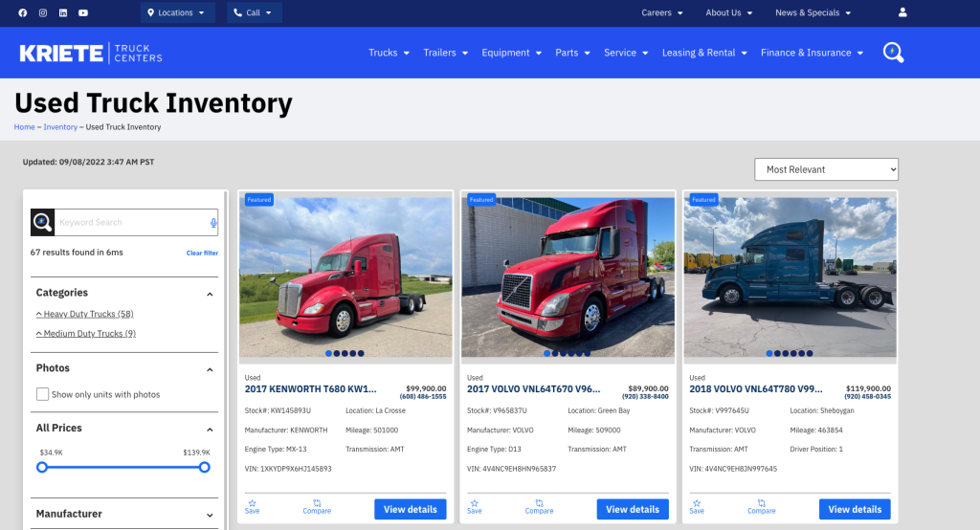This screenshot has width=980, height=530.
Task: View details for 2017 Kenworth T680
Action: click(410, 509)
